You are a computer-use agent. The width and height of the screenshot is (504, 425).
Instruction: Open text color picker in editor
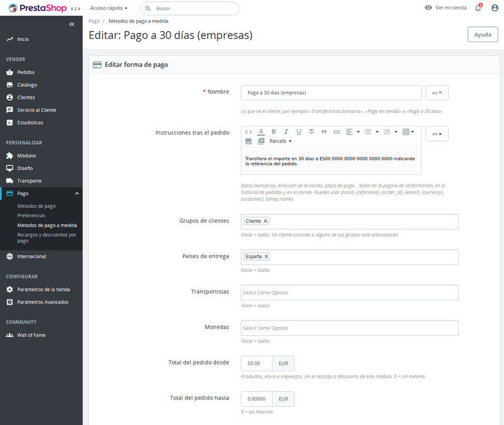pos(261,132)
